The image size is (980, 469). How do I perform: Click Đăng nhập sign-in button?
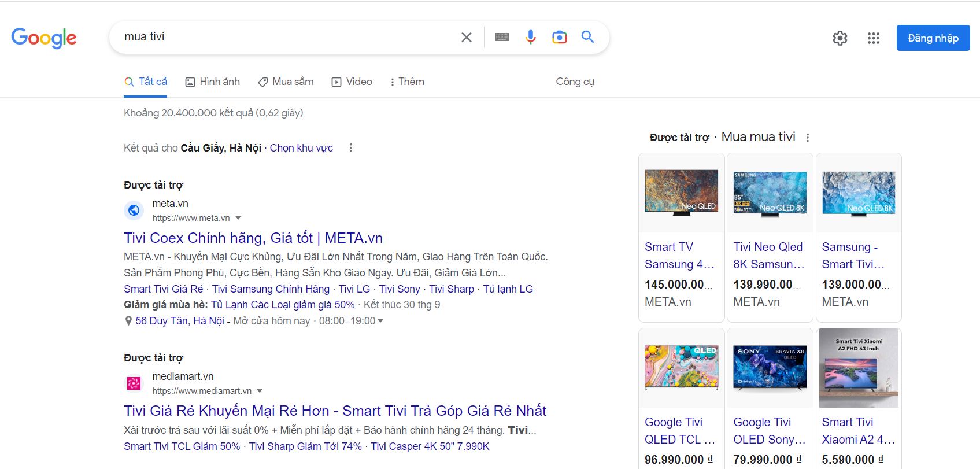pos(933,38)
